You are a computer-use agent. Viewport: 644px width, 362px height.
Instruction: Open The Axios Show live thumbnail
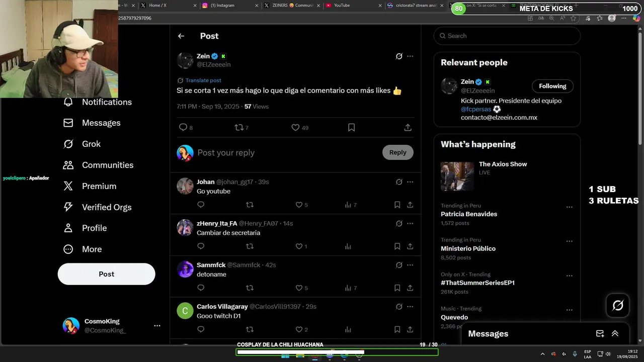click(x=457, y=176)
